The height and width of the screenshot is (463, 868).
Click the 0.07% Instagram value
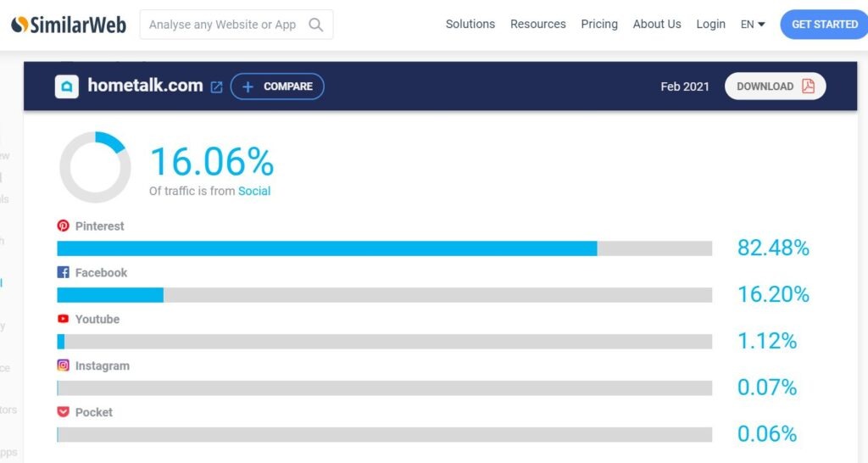point(766,388)
